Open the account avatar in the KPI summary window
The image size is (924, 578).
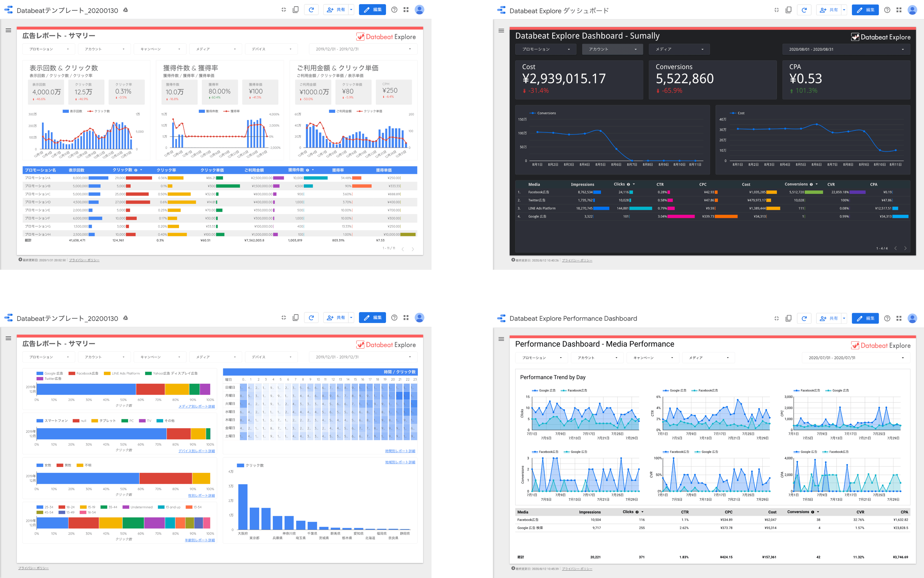pyautogui.click(x=419, y=10)
